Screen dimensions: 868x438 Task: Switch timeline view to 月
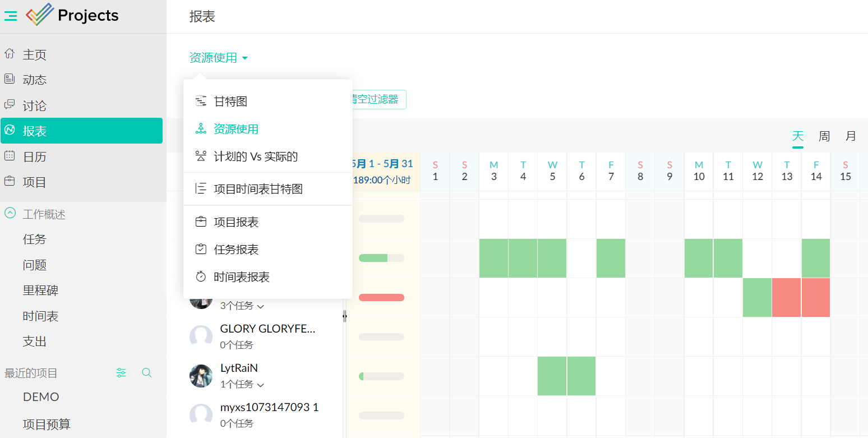tap(851, 136)
